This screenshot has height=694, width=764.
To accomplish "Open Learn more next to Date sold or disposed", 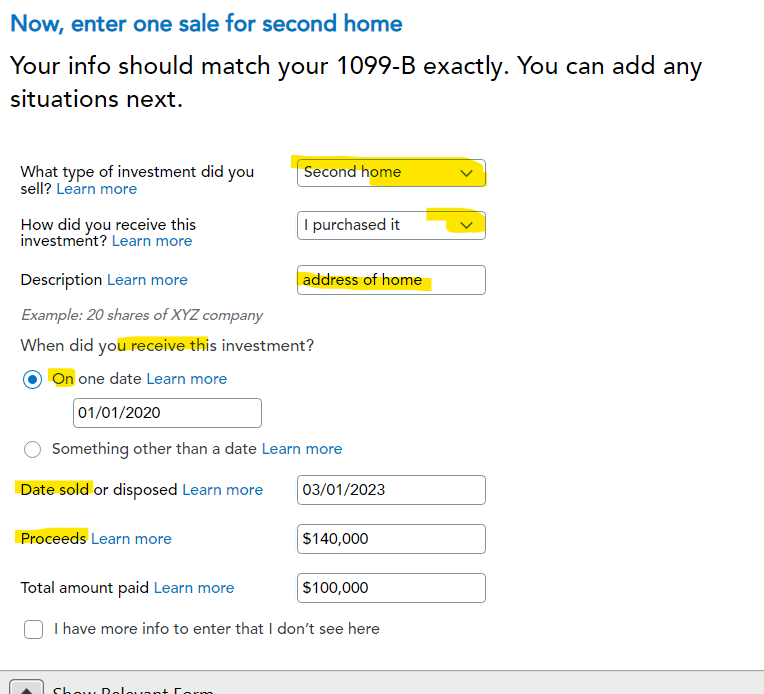I will [223, 490].
